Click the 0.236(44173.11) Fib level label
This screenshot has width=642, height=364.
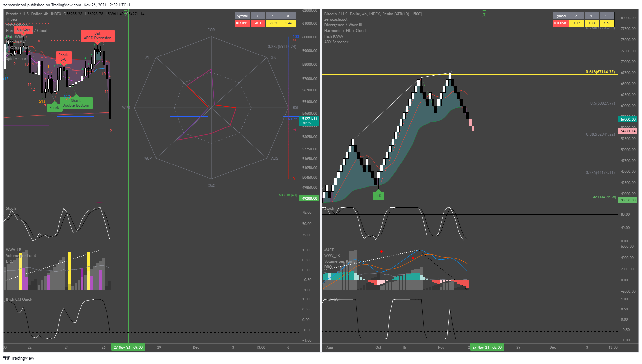[600, 173]
